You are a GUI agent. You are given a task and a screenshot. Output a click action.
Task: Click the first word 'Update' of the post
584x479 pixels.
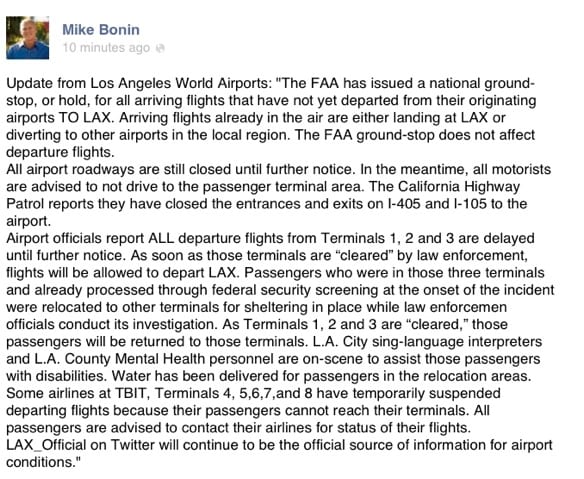[30, 83]
